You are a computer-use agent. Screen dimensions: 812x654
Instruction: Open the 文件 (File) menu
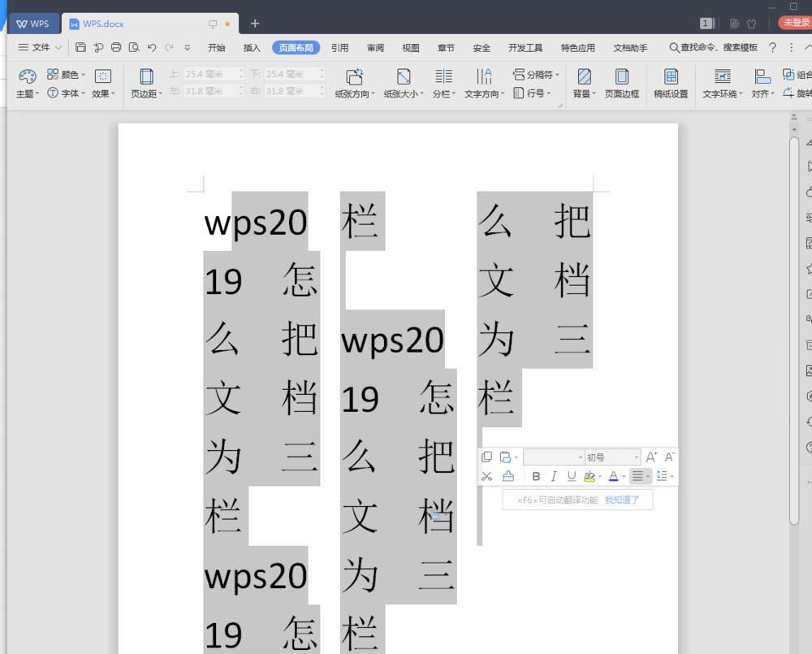click(x=37, y=47)
